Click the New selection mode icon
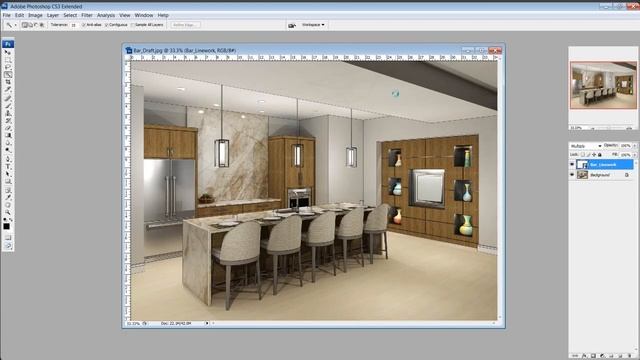 click(24, 25)
